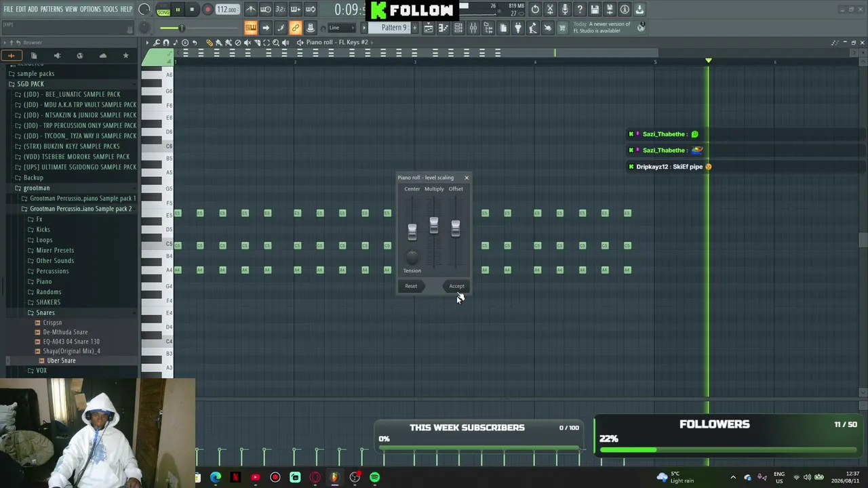This screenshot has width=868, height=488.
Task: Open the PATTERNS menu
Action: pos(52,9)
